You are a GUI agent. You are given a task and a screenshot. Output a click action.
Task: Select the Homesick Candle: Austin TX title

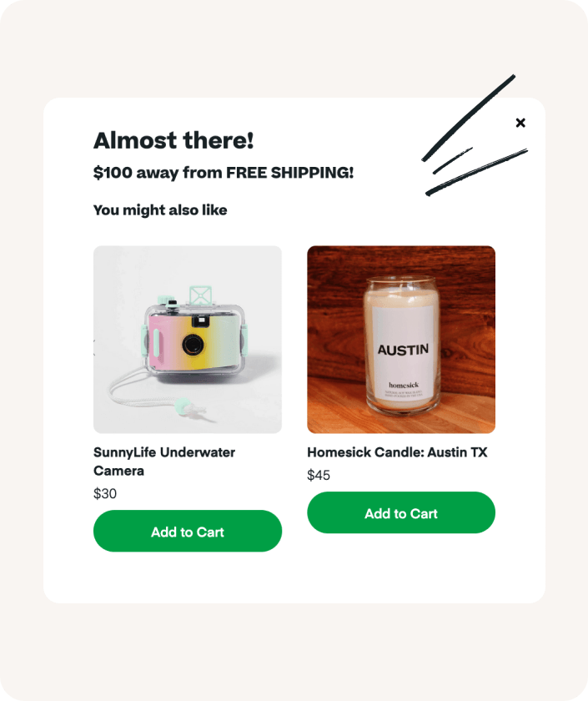point(397,452)
